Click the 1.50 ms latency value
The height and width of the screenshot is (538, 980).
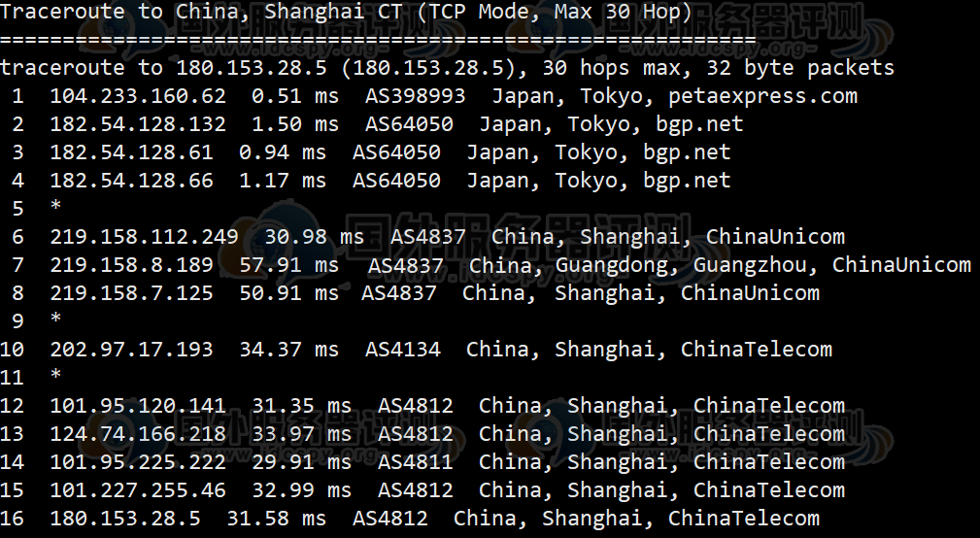[x=295, y=123]
